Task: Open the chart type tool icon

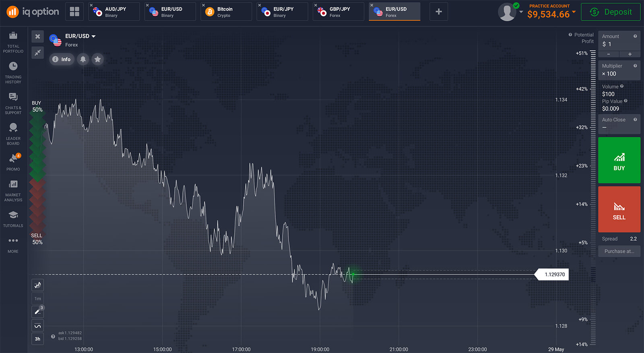Action: point(38,285)
